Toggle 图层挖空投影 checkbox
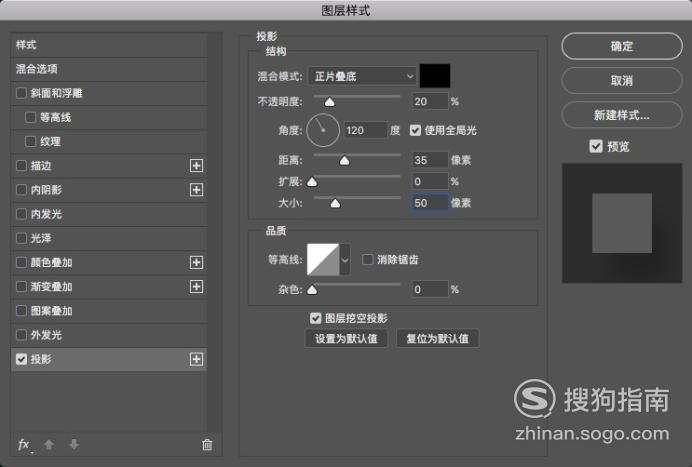Screen dimensions: 692x467 pos(316,318)
